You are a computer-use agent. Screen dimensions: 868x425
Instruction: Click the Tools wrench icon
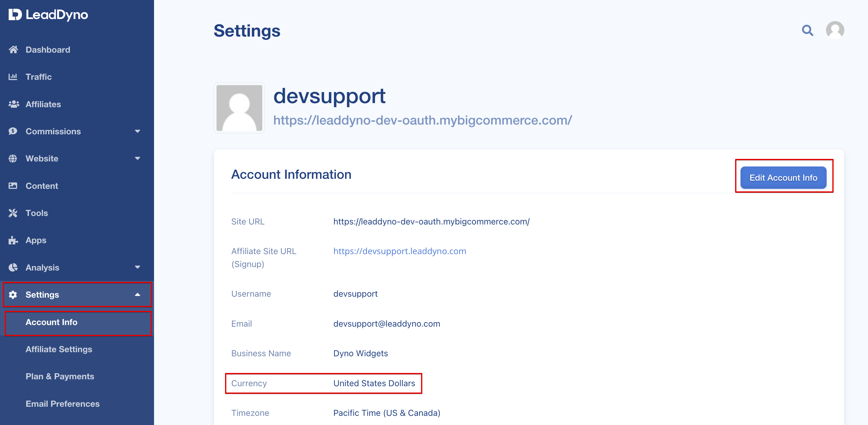click(13, 213)
